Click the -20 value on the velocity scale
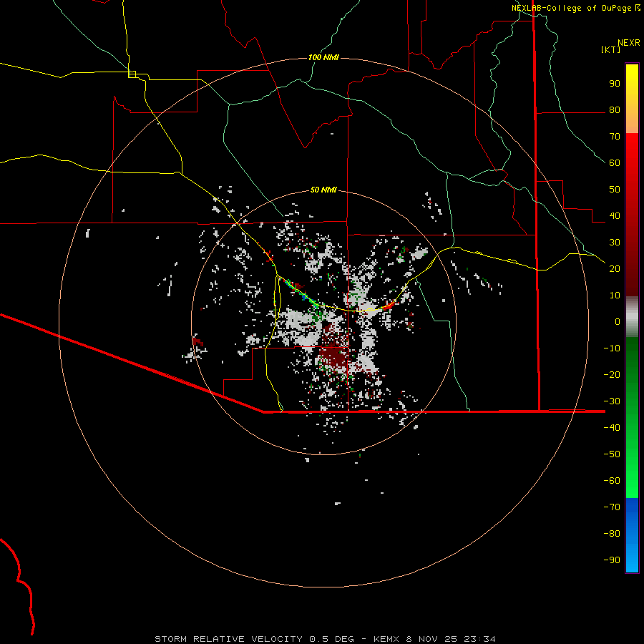This screenshot has width=644, height=644. coord(612,375)
